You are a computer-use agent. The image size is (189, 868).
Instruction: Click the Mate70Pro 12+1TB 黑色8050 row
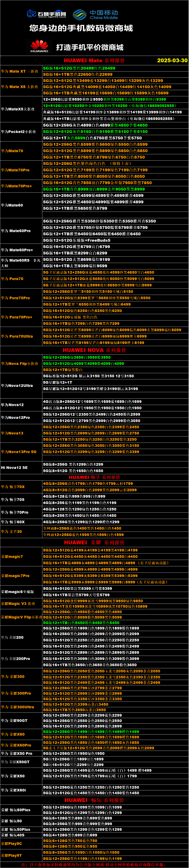tap(115, 177)
